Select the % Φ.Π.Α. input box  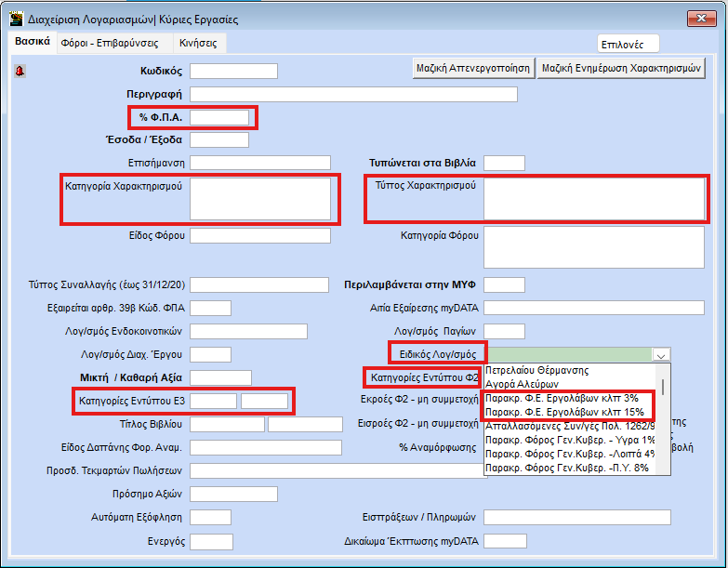(x=219, y=117)
